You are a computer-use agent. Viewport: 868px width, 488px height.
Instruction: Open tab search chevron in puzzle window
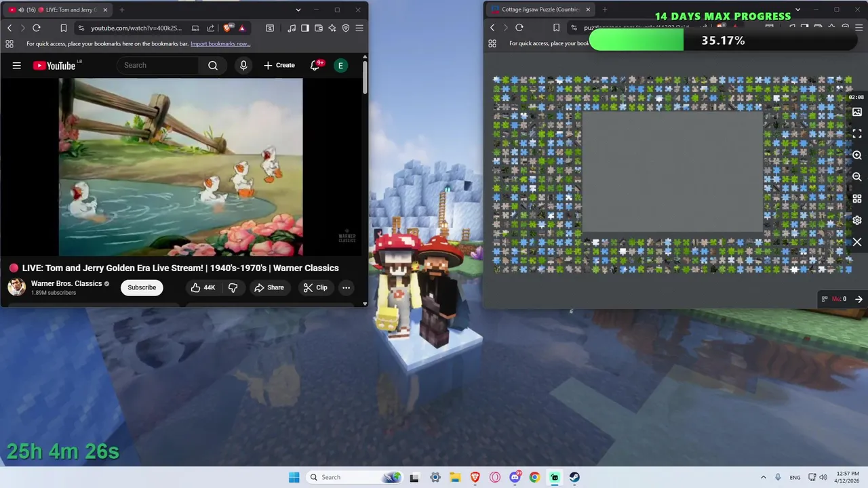coord(797,9)
